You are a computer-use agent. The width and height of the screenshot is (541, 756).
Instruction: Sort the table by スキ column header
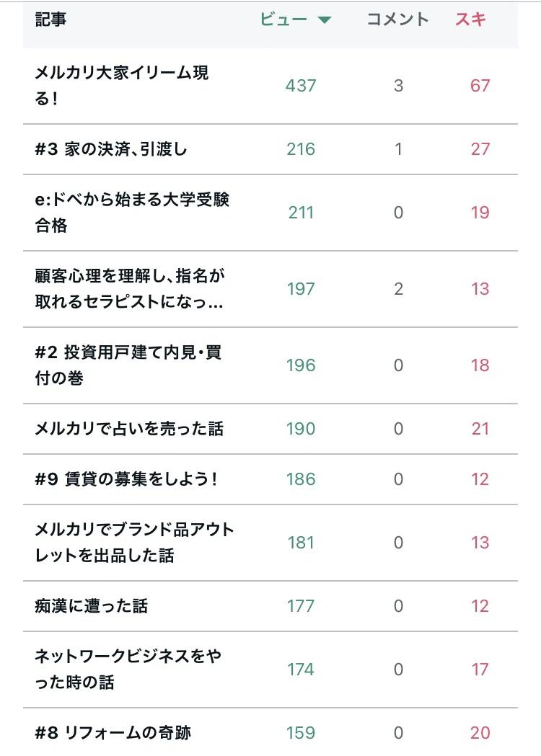pyautogui.click(x=470, y=19)
